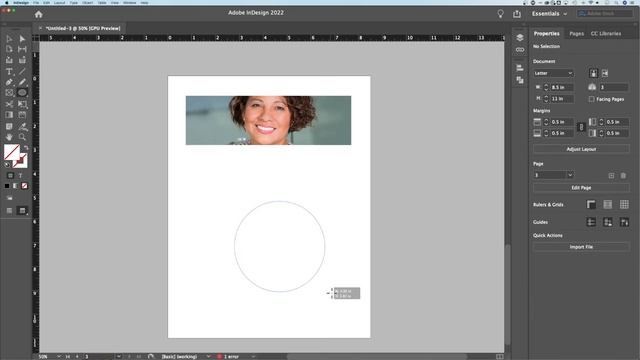Viewport: 640px width, 360px height.
Task: Click the Import File button
Action: pos(581,247)
